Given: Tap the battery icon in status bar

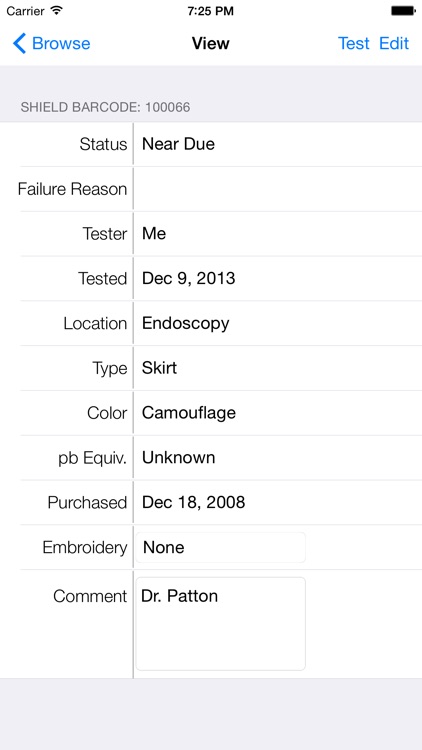Looking at the screenshot, I should coord(402,11).
